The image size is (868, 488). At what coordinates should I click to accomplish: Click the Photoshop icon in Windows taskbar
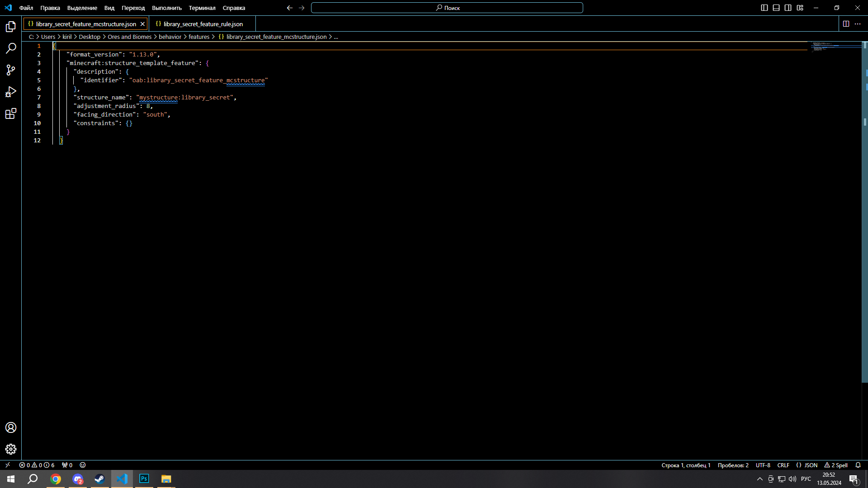tap(144, 479)
